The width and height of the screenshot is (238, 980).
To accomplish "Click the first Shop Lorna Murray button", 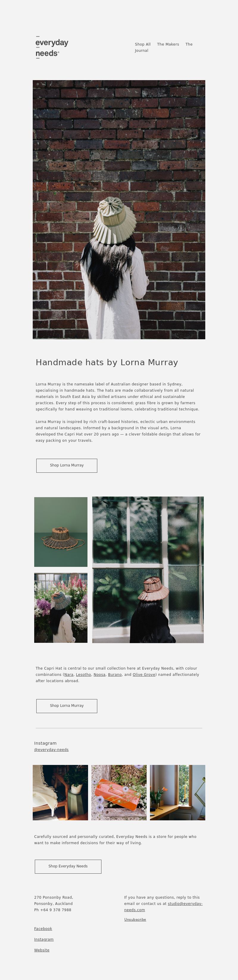I will (x=67, y=466).
